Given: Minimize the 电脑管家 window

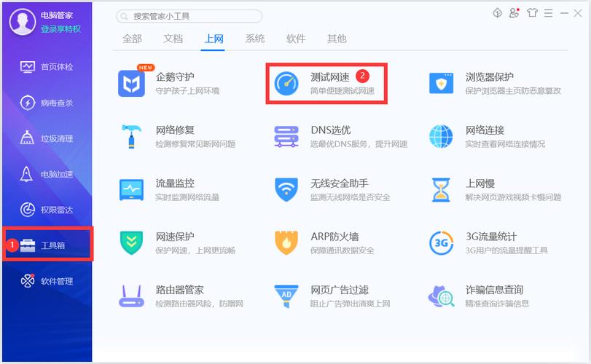Looking at the screenshot, I should tap(564, 13).
